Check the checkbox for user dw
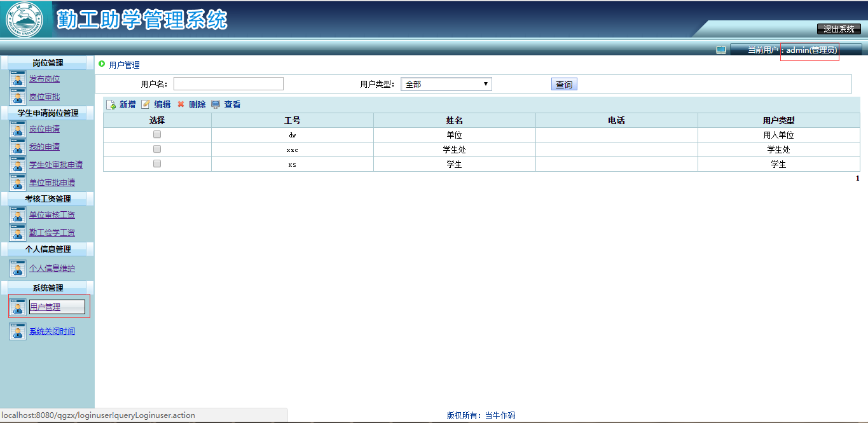The image size is (868, 423). pos(157,134)
